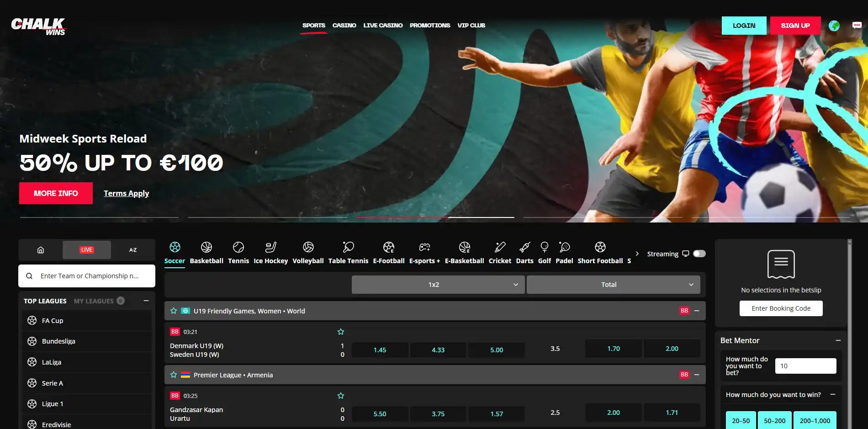Viewport: 868px width, 429px height.
Task: Open the Terms Apply link
Action: tap(126, 193)
